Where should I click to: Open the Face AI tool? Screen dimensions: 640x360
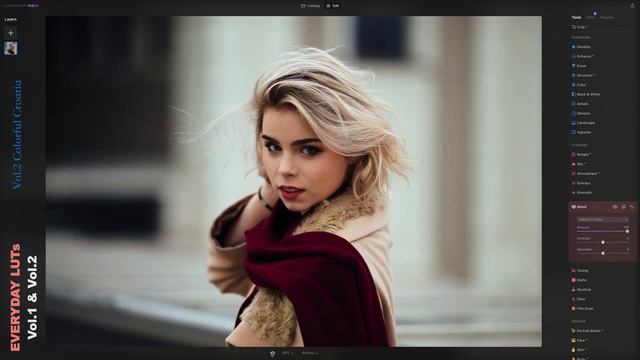pos(580,340)
